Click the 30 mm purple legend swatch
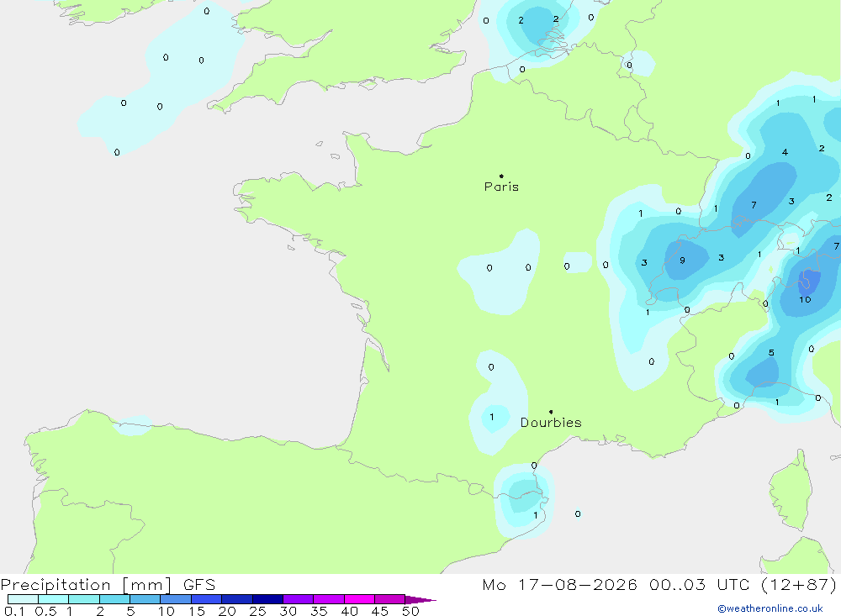Screen dimensions: 841x616 pos(299,599)
